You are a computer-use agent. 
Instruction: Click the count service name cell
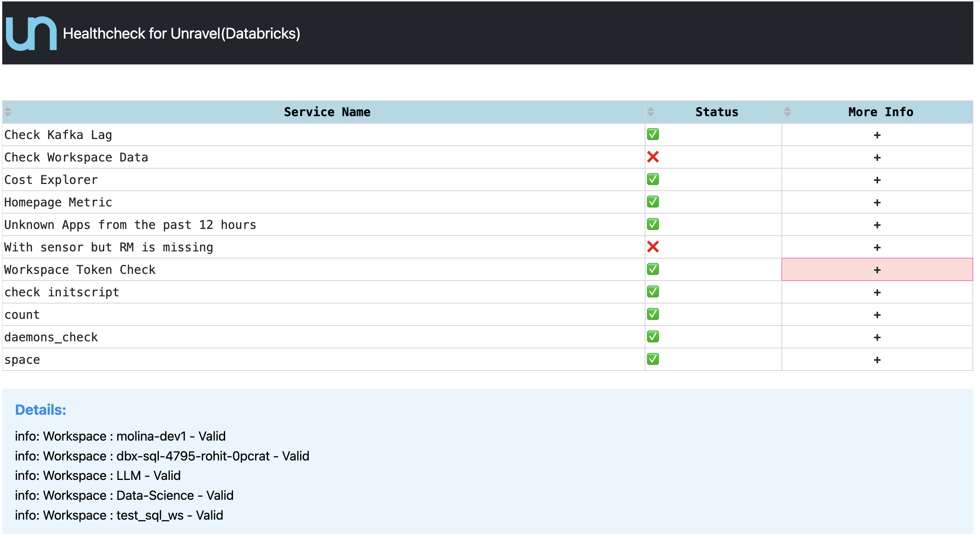point(22,315)
